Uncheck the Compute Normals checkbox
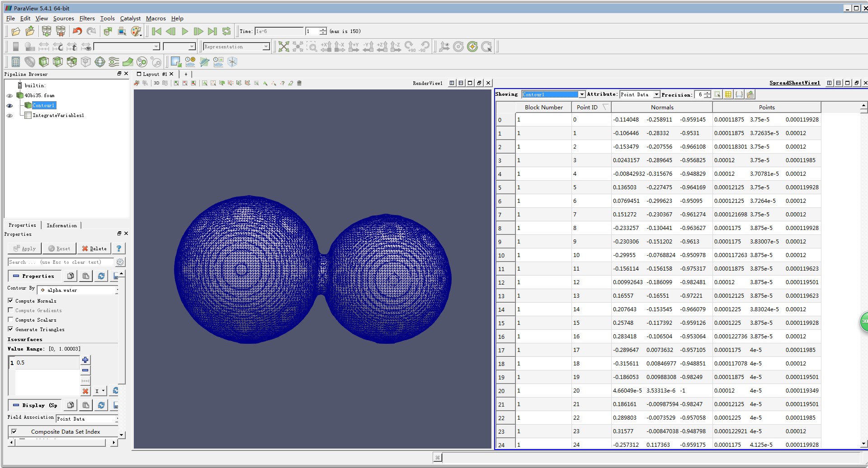 (x=10, y=301)
